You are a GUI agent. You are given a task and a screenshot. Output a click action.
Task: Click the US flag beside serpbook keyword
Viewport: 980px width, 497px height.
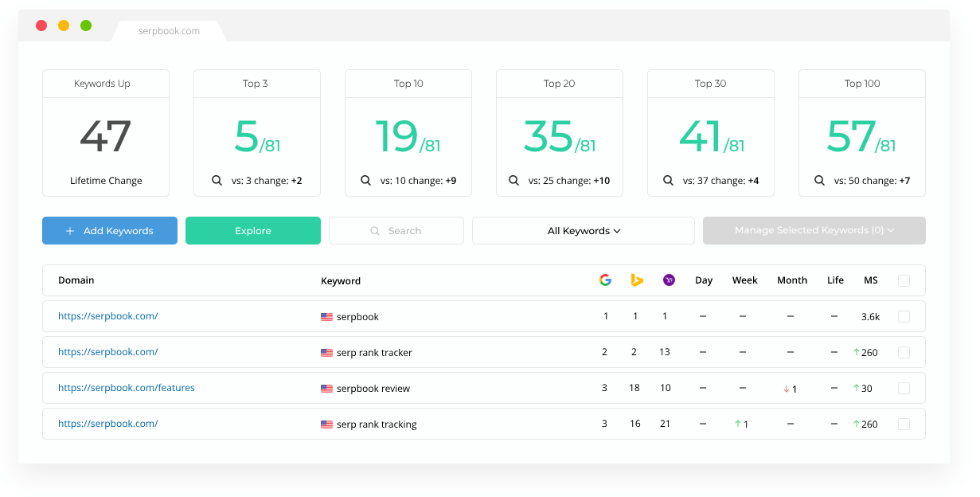326,317
